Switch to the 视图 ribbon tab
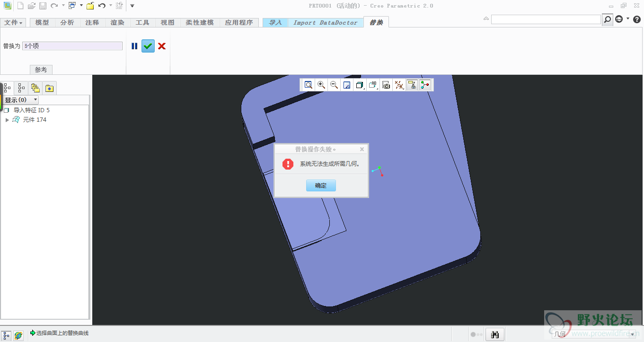Image resolution: width=644 pixels, height=342 pixels. pos(168,22)
